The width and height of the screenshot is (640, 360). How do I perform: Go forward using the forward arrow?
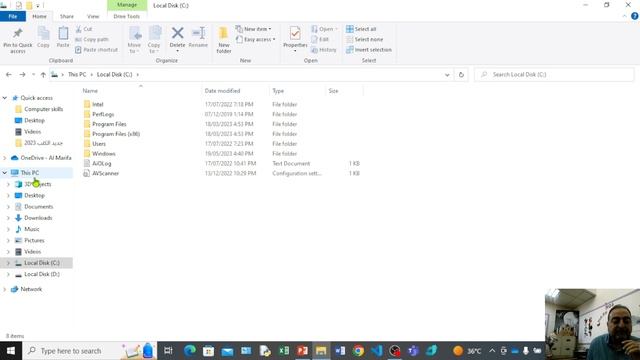(x=22, y=75)
